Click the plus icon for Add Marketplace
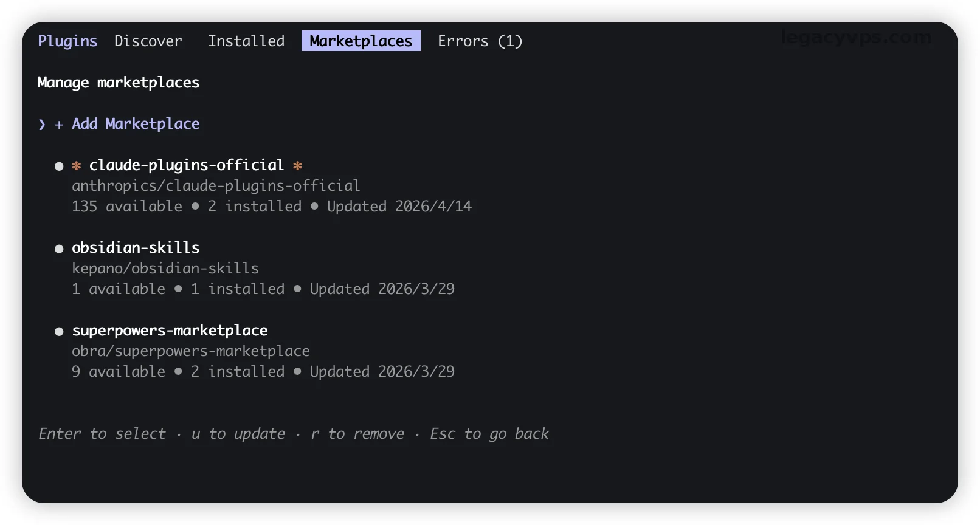 (x=59, y=125)
